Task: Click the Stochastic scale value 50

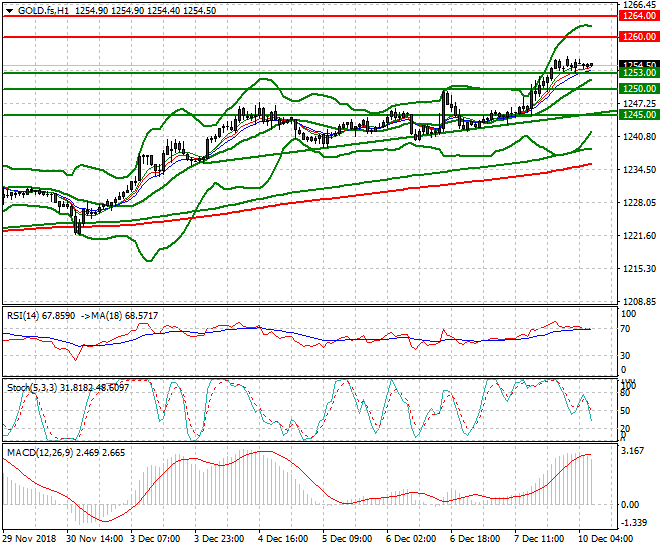Action: (625, 411)
